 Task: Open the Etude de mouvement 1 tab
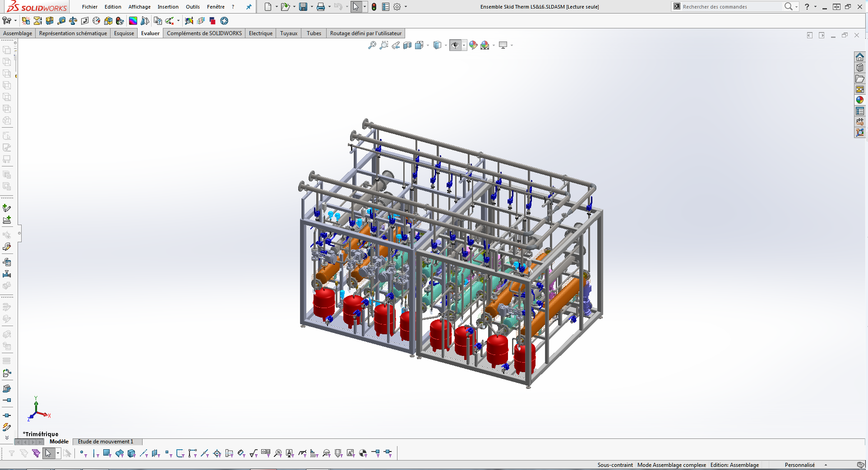pos(106,442)
